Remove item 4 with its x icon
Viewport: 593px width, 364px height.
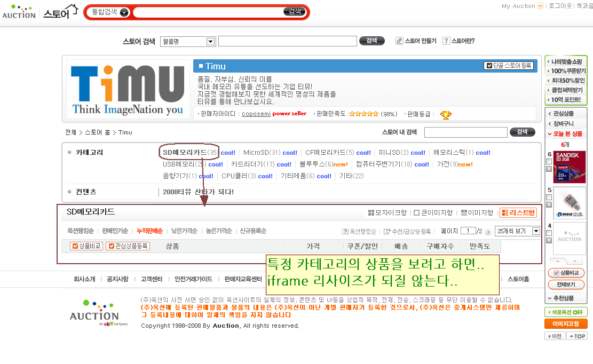pos(549,240)
